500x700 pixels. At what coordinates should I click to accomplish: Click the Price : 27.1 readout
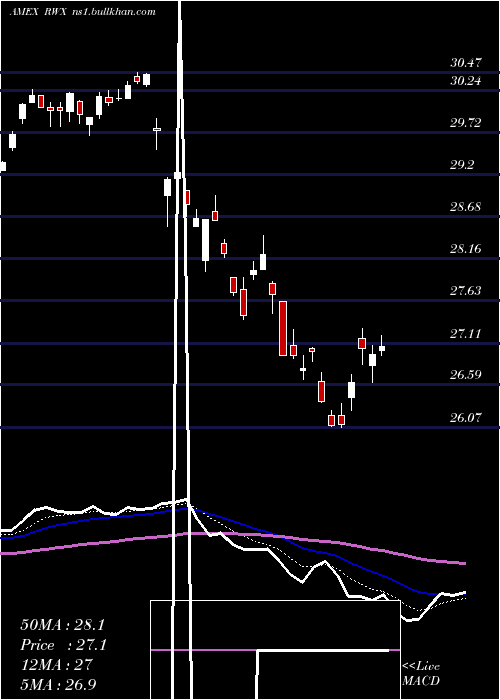point(64,645)
